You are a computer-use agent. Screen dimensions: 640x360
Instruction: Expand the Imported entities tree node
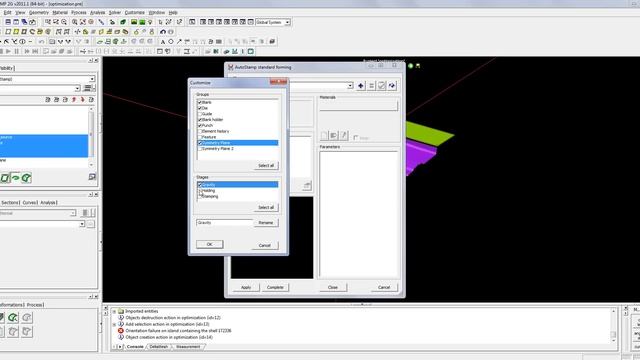[114, 311]
